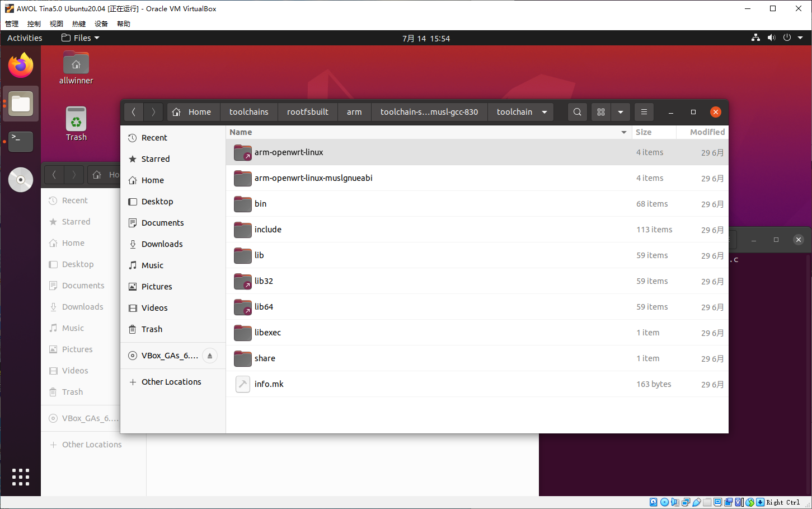Sort files by the Name column
Screen dimensions: 812x509
[x=241, y=132]
